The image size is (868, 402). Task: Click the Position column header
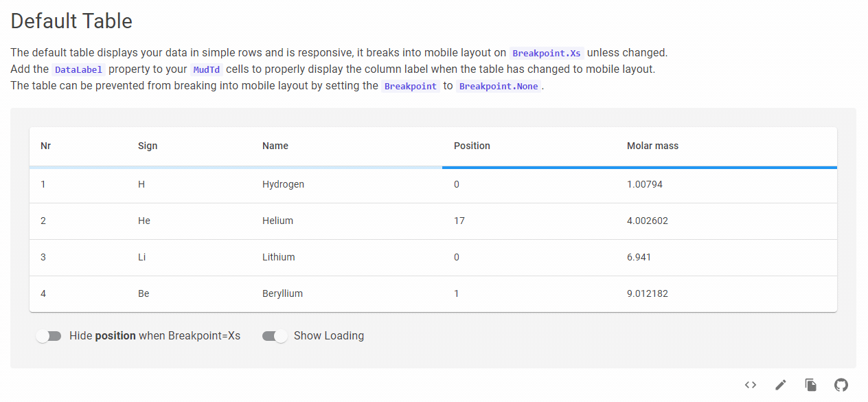coord(472,146)
